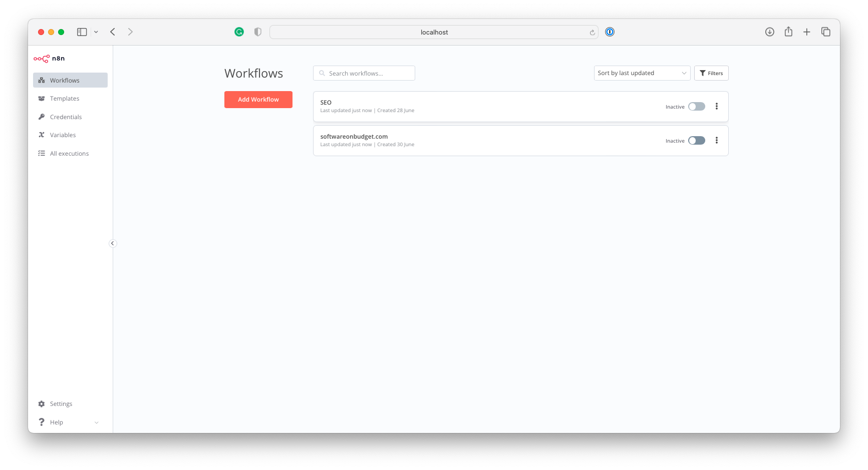The image size is (868, 470).
Task: Open Settings via the gear icon
Action: pyautogui.click(x=42, y=403)
